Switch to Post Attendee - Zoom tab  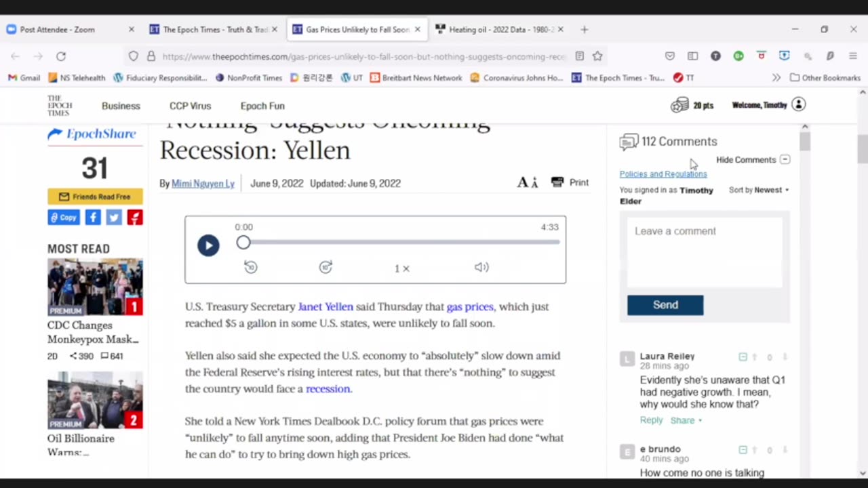point(71,29)
